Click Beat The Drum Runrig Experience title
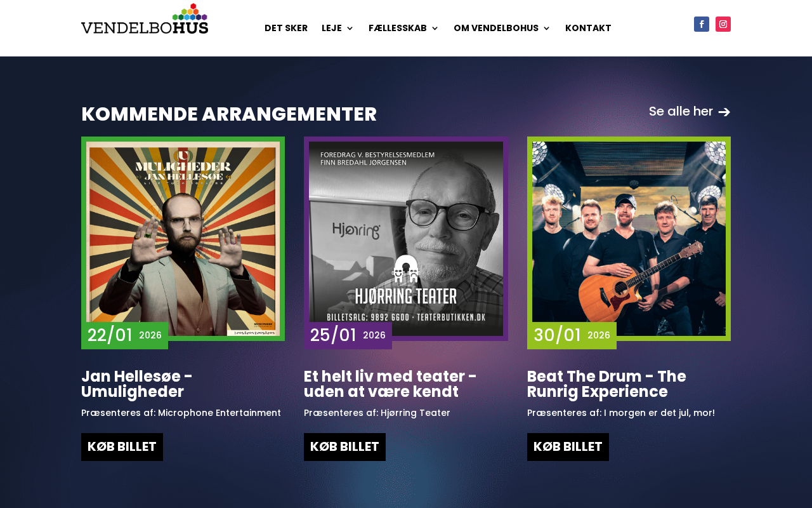 [606, 384]
